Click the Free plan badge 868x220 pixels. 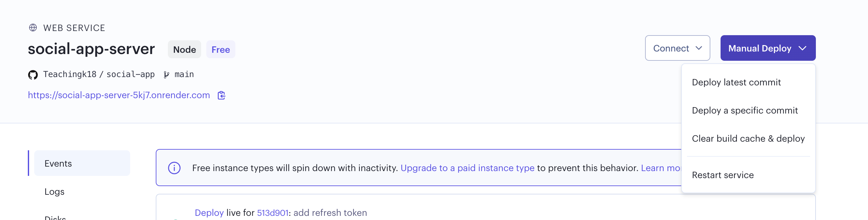point(220,50)
